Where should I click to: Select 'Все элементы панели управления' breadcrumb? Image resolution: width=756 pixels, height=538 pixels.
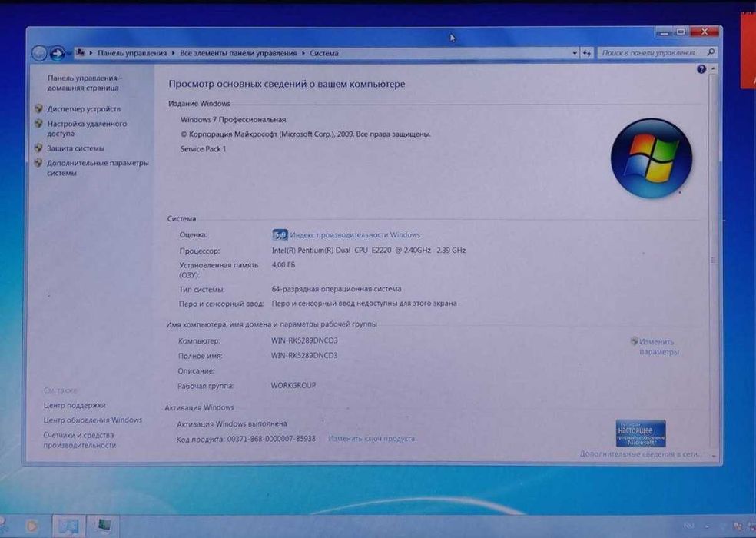(x=238, y=53)
